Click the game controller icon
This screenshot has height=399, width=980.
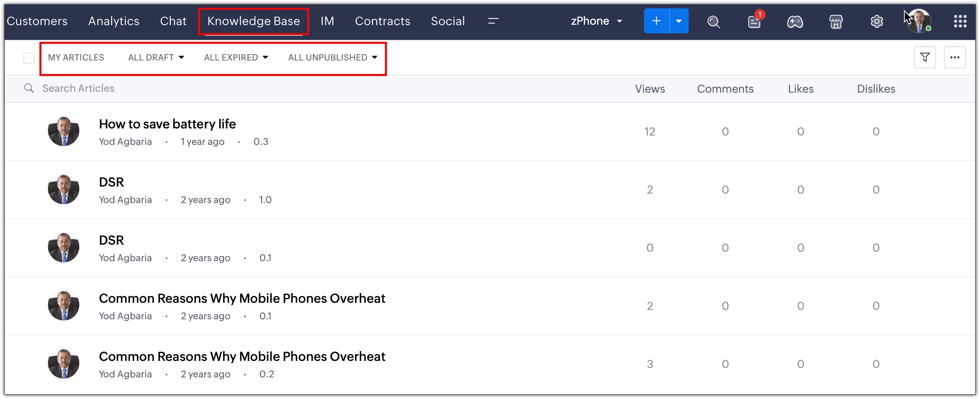(x=795, y=22)
